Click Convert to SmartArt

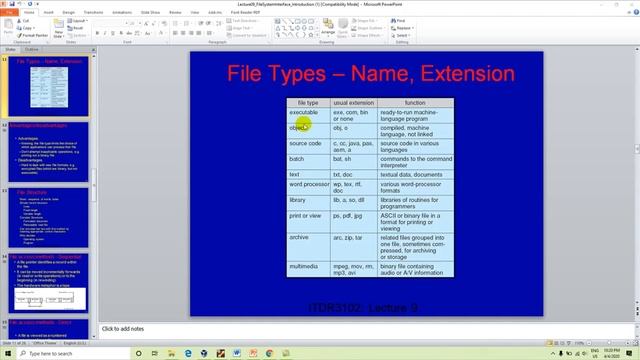247,36
